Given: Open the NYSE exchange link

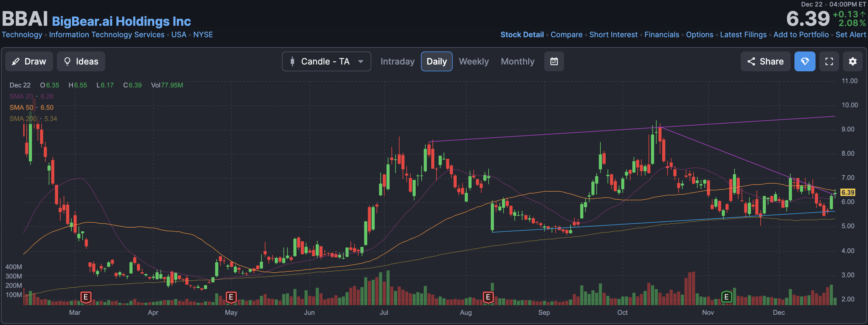Looking at the screenshot, I should pyautogui.click(x=203, y=35).
